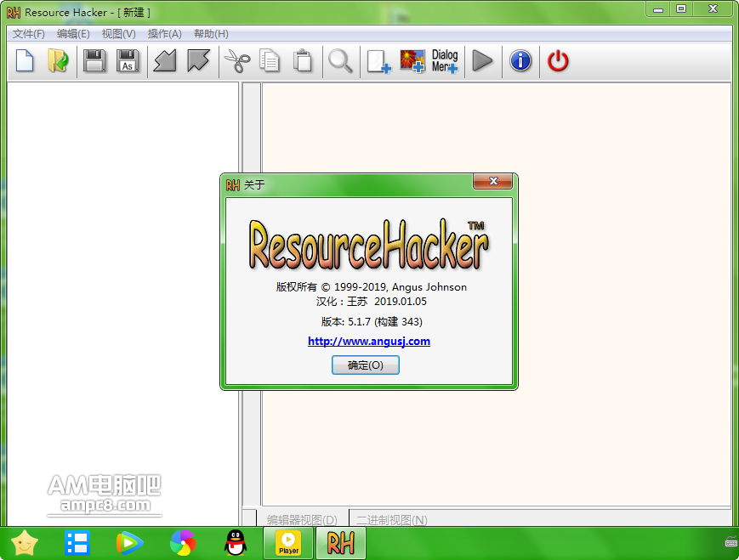Screen dimensions: 739x560
Task: Click the blue list app taskbar icon
Action: click(77, 543)
